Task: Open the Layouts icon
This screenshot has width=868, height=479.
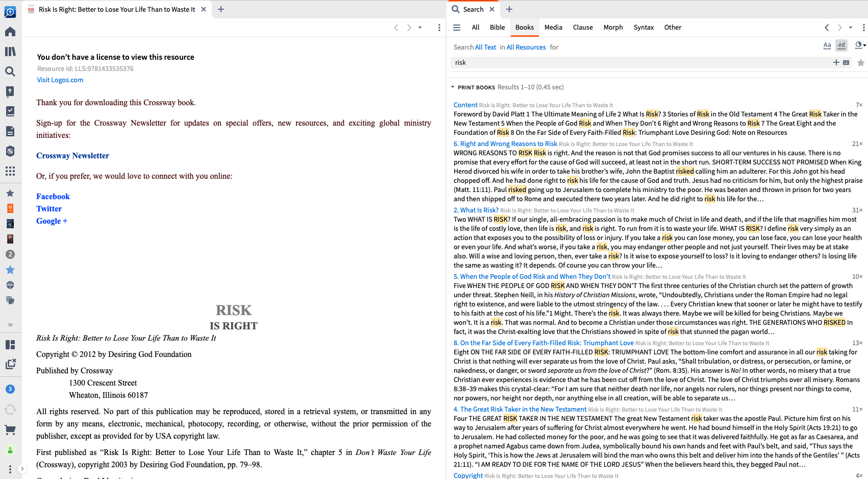Action: (x=10, y=345)
